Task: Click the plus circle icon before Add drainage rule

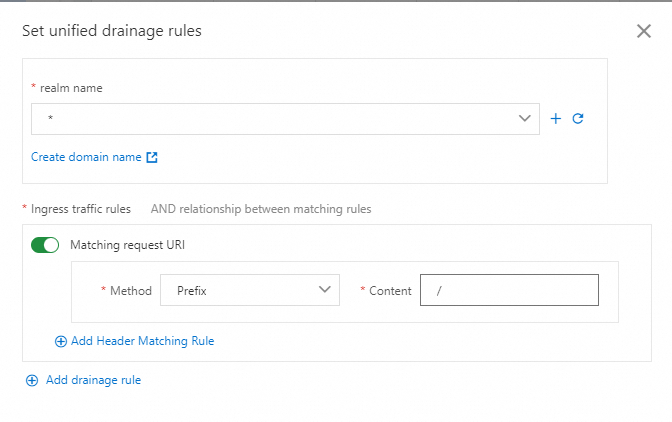Action: coord(32,380)
